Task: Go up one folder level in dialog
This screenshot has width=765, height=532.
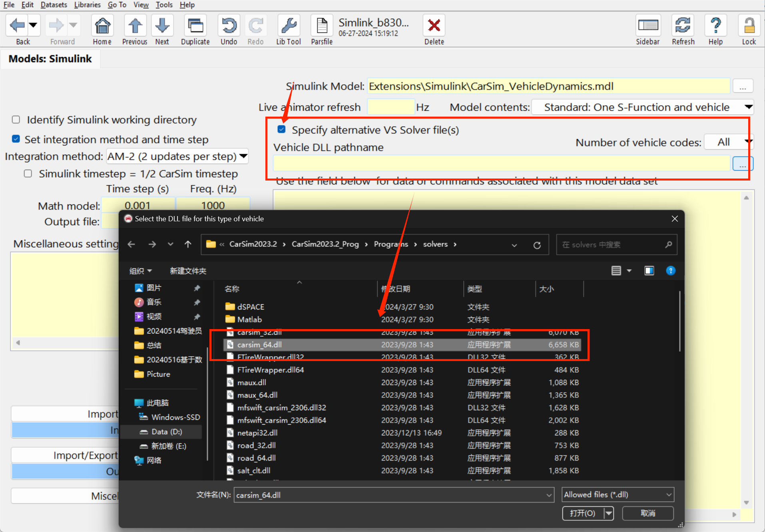Action: (x=188, y=244)
